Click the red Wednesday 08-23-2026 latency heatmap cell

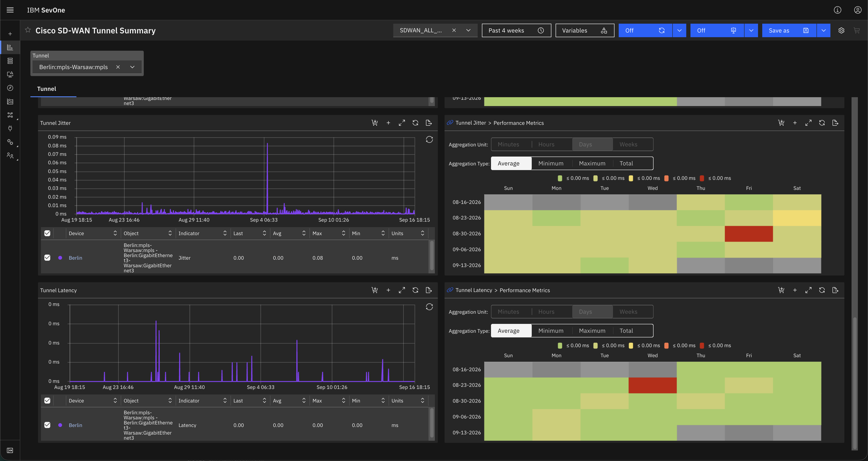click(x=652, y=385)
